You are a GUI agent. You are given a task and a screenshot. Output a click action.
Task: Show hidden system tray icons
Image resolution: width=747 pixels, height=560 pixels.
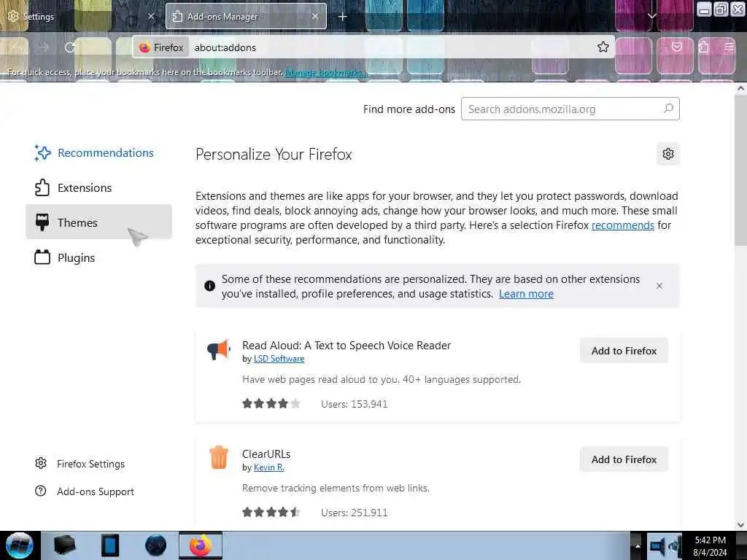point(638,545)
